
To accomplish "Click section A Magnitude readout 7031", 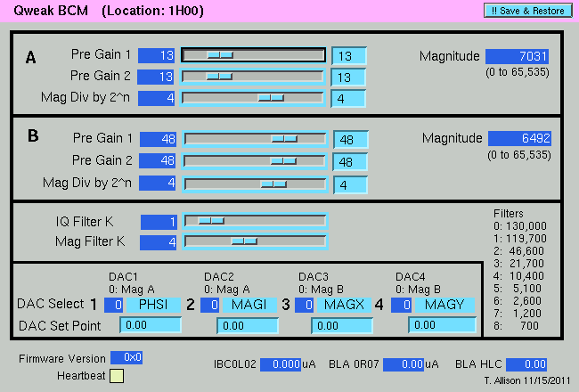I will [517, 56].
